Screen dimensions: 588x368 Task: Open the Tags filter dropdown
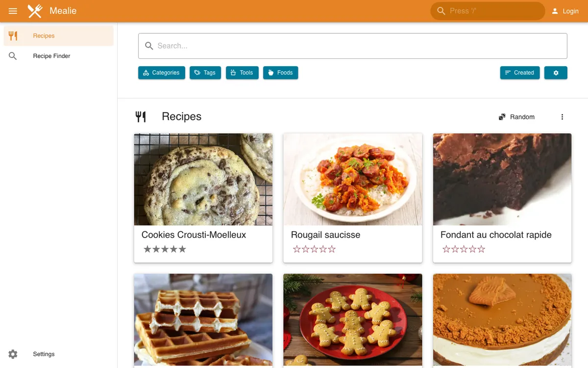pyautogui.click(x=205, y=73)
